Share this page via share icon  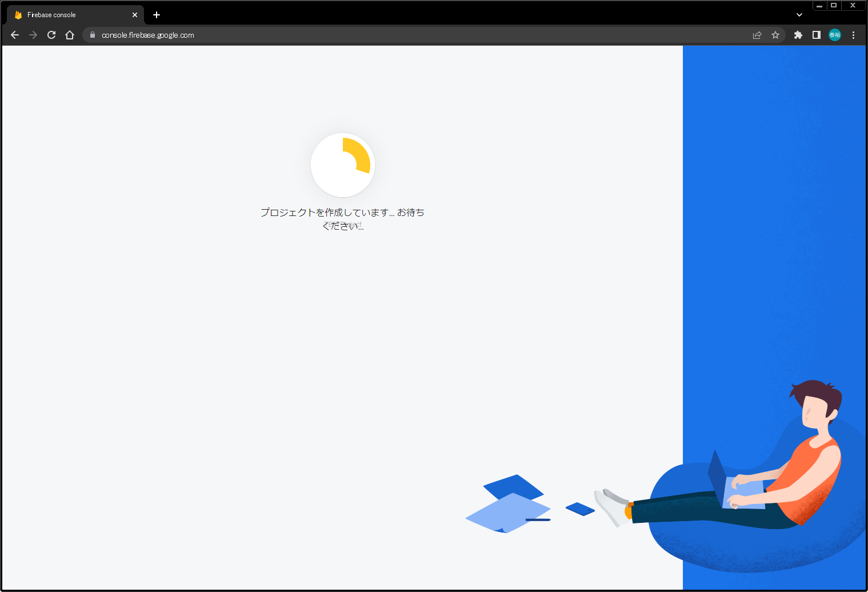[757, 35]
